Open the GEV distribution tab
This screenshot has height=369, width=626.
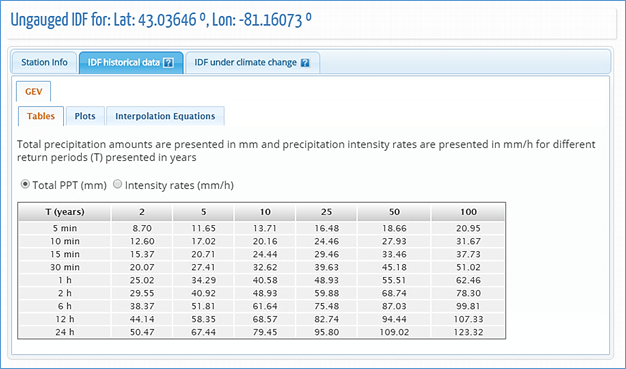point(34,91)
